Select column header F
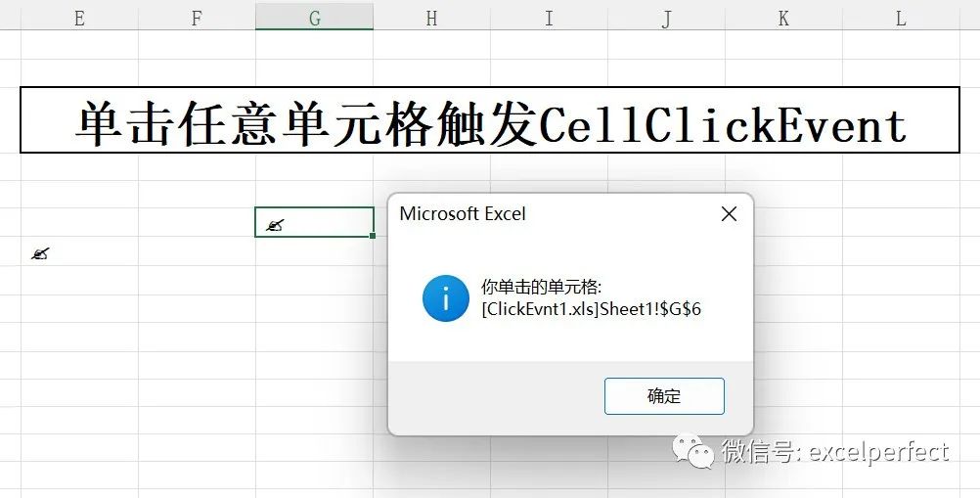This screenshot has width=980, height=498. point(197,19)
